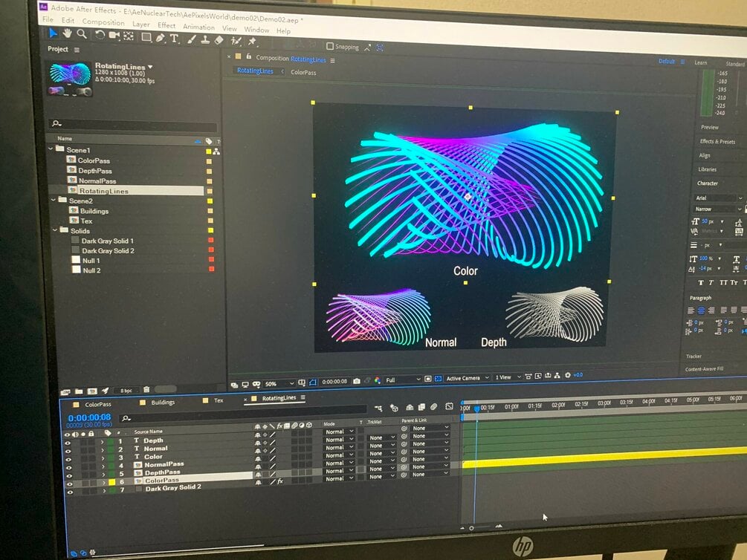Switch to the ColorPass timeline tab
The image size is (747, 560).
tap(98, 404)
